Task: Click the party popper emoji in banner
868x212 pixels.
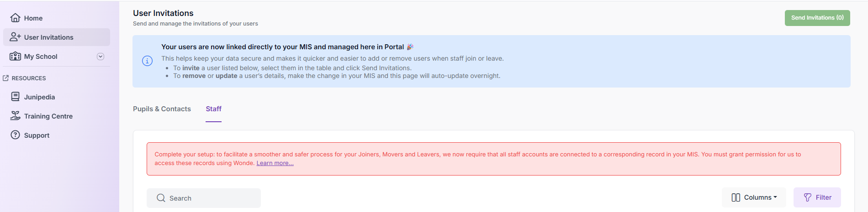Action: [410, 47]
